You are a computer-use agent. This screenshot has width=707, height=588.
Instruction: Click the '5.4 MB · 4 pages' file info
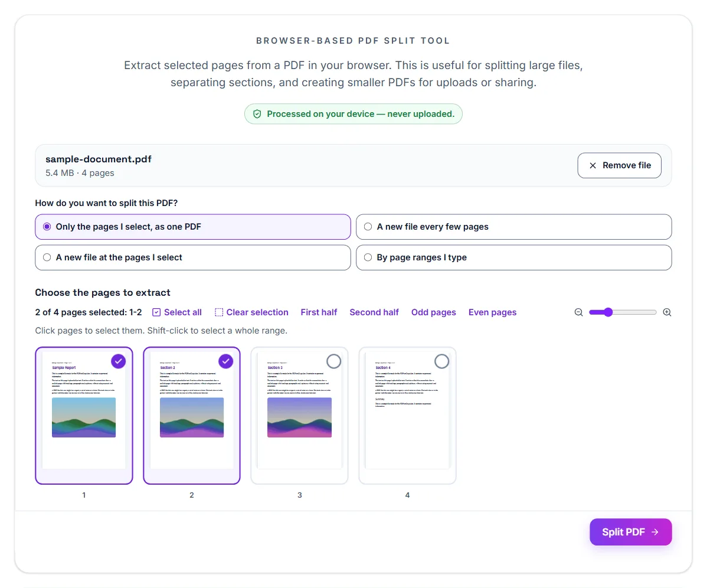[80, 173]
